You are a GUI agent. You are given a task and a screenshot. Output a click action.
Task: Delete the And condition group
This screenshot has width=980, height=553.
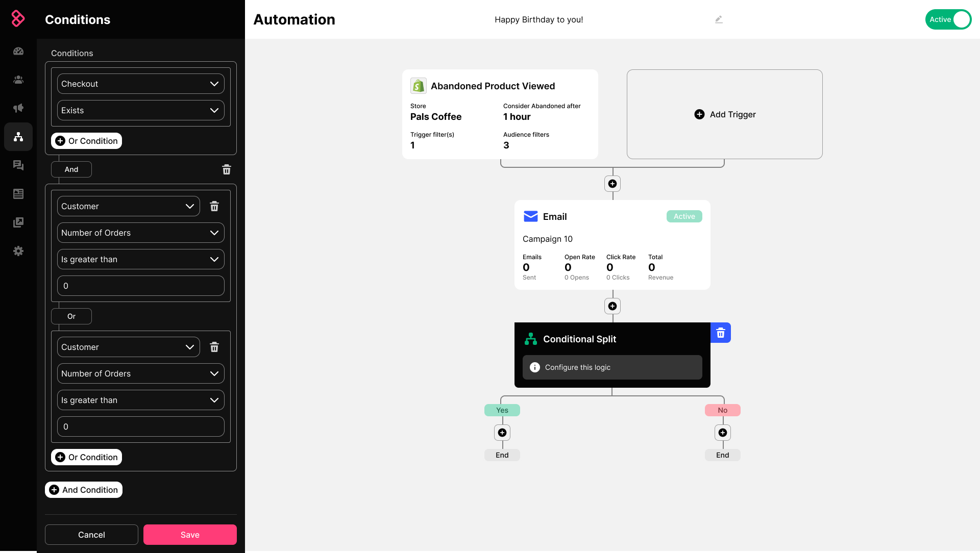point(227,169)
